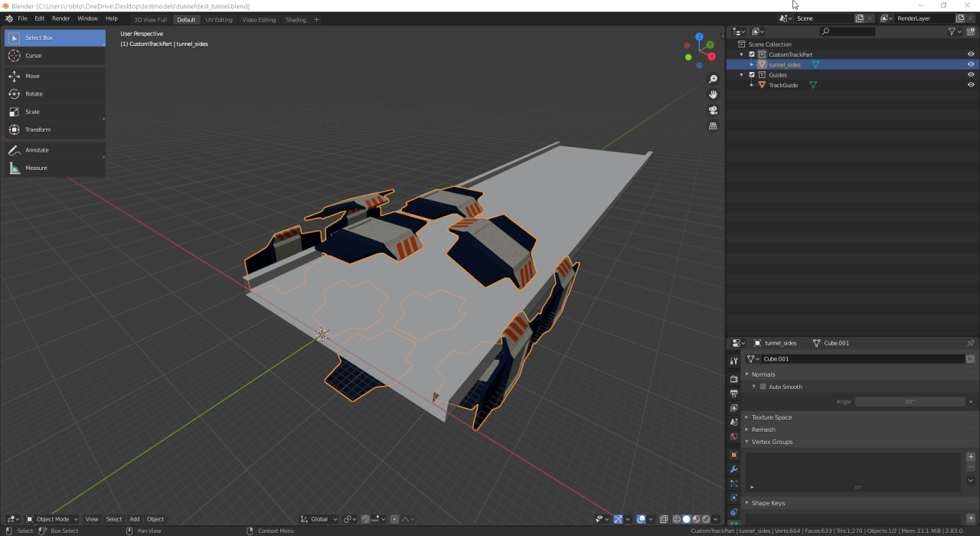The height and width of the screenshot is (536, 980).
Task: Switch to the UV Editing workspace tab
Action: coord(218,20)
